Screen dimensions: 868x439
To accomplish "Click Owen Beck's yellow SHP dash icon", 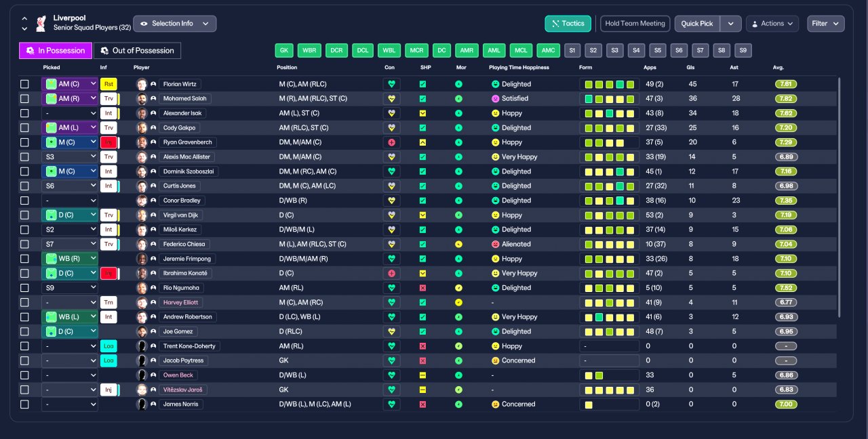I will [x=422, y=375].
